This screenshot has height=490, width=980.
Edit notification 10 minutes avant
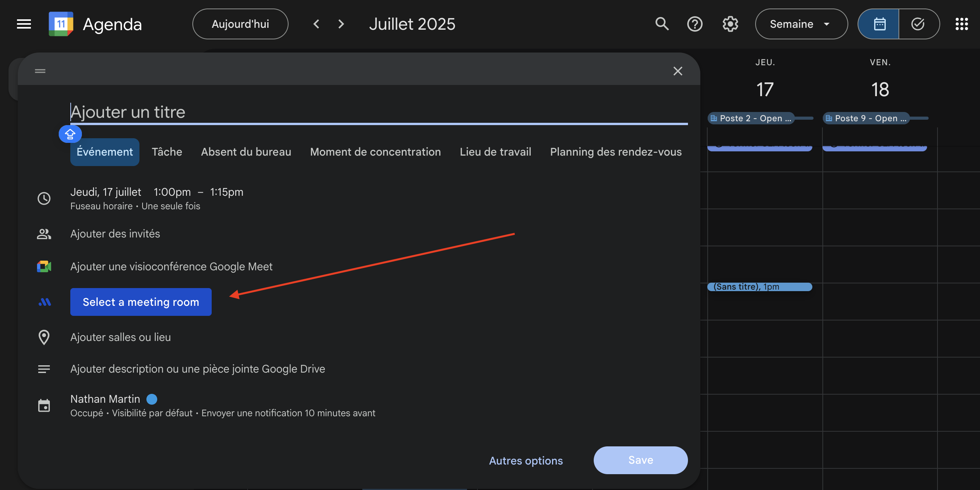coord(288,413)
